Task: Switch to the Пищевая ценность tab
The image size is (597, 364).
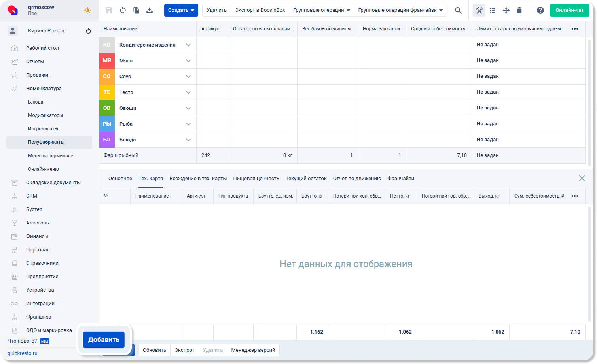Action: (256, 179)
